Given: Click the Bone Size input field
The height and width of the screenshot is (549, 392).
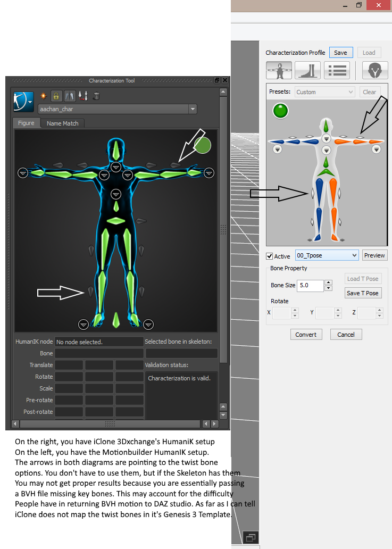Looking at the screenshot, I should coord(310,286).
